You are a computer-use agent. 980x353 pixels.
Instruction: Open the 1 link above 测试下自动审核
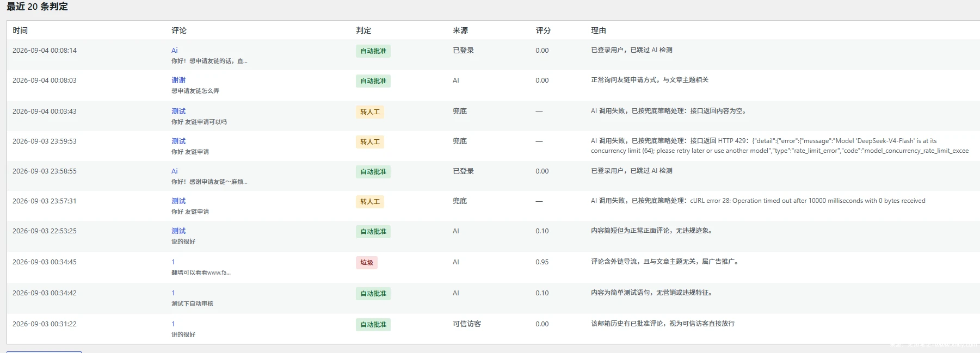coord(174,293)
